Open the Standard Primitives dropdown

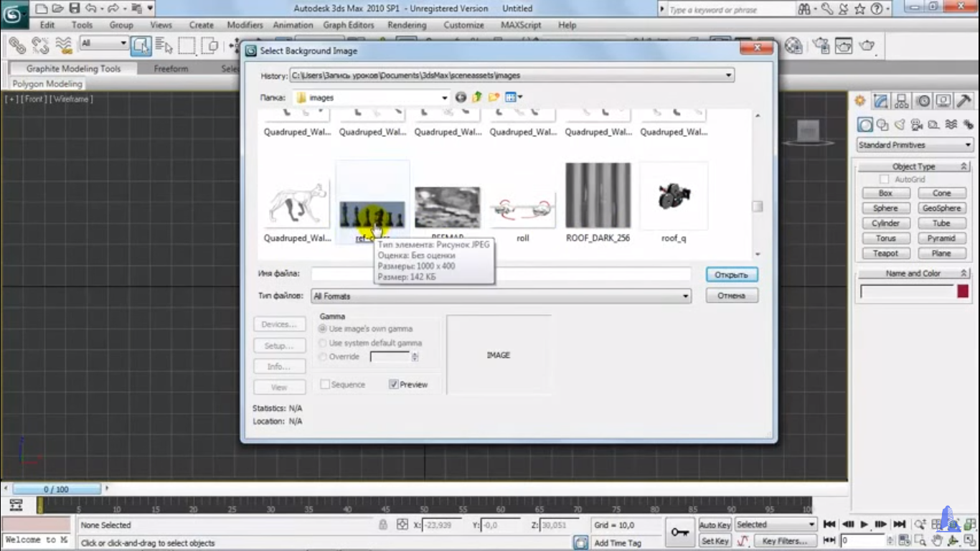pyautogui.click(x=915, y=145)
